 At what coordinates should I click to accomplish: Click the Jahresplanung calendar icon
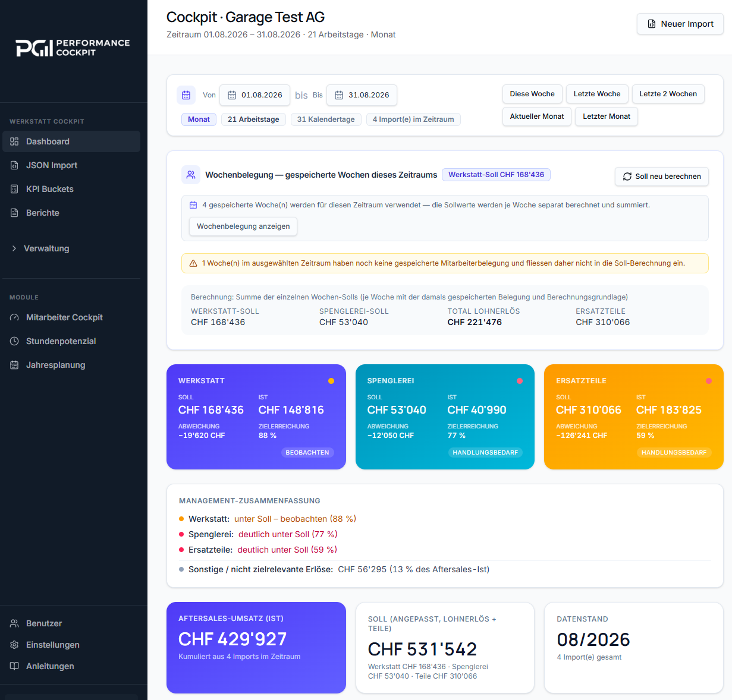pyautogui.click(x=14, y=365)
